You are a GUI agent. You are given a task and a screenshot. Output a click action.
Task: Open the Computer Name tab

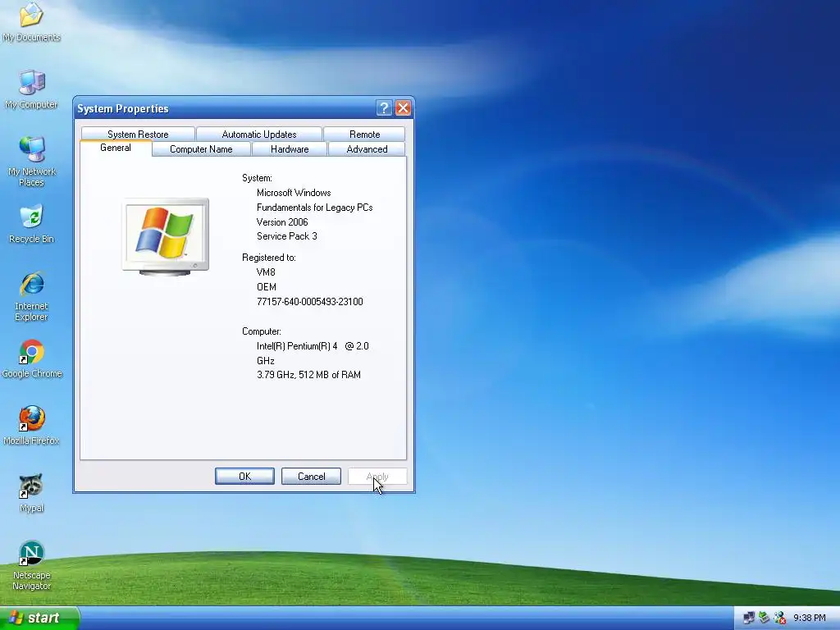click(x=201, y=149)
